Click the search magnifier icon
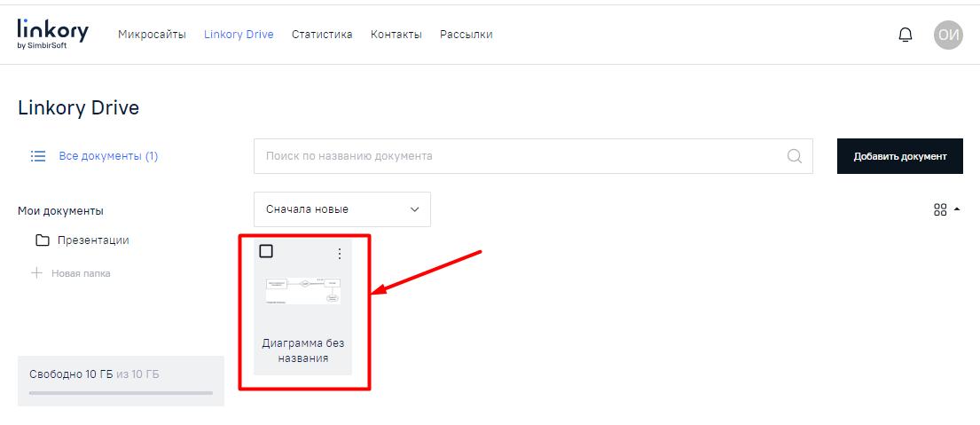Screen dimensions: 980x425 coord(794,156)
